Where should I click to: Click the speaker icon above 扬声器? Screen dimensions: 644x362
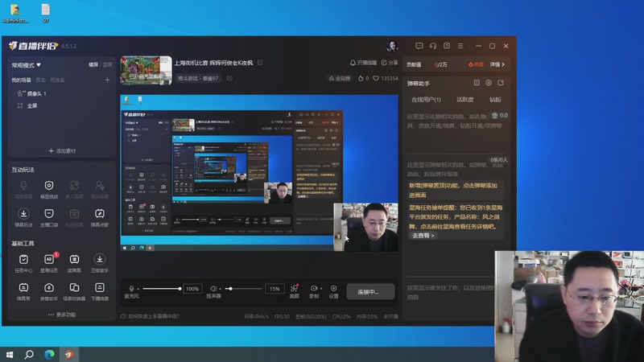click(213, 289)
